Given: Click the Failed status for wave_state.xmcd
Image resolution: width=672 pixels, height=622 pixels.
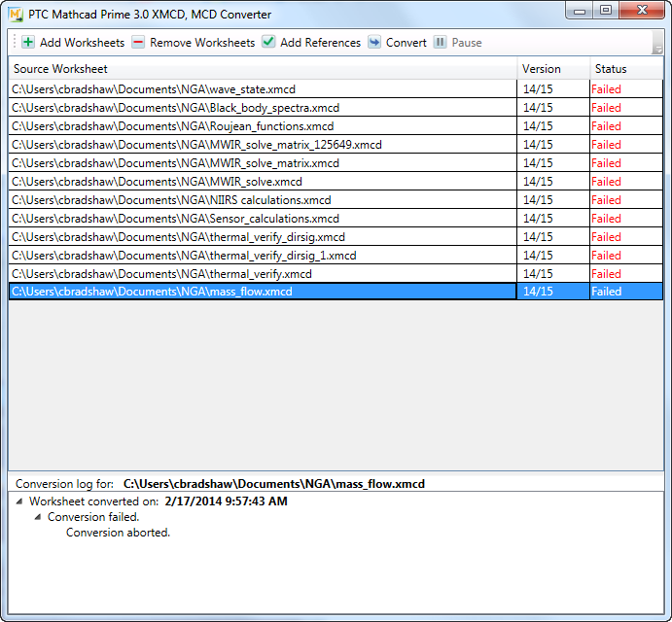Looking at the screenshot, I should tap(607, 89).
